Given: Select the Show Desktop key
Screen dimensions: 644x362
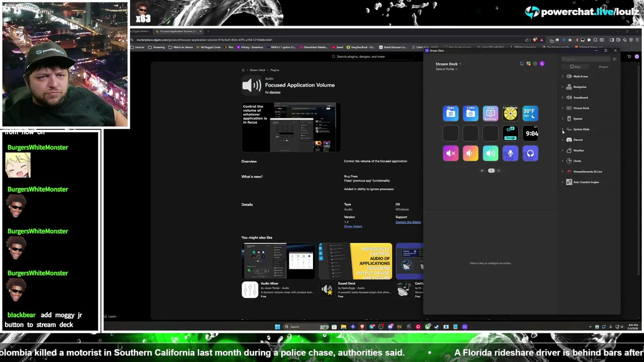Looking at the screenshot, I should click(491, 113).
